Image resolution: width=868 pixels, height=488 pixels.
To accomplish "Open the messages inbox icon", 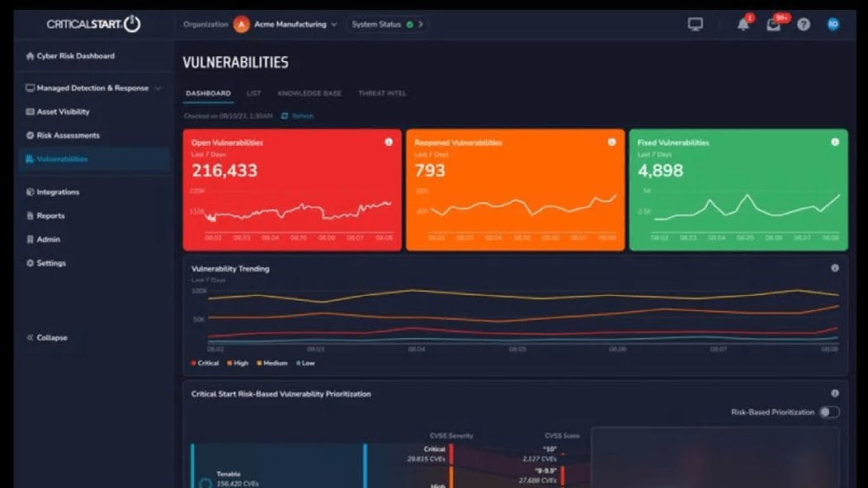I will coord(773,25).
